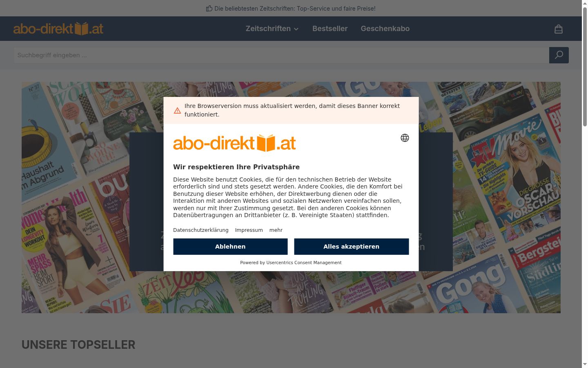Click the browser version warning message text

[x=292, y=110]
